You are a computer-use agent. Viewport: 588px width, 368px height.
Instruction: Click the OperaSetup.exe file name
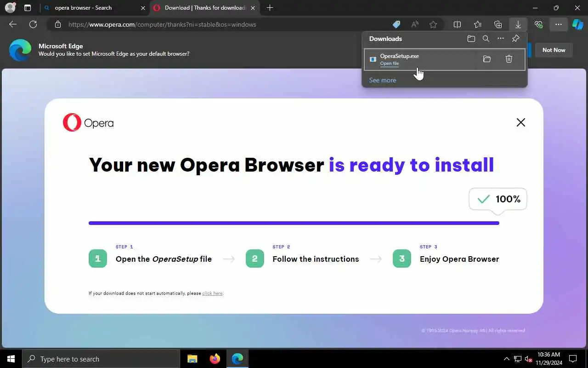(x=399, y=56)
